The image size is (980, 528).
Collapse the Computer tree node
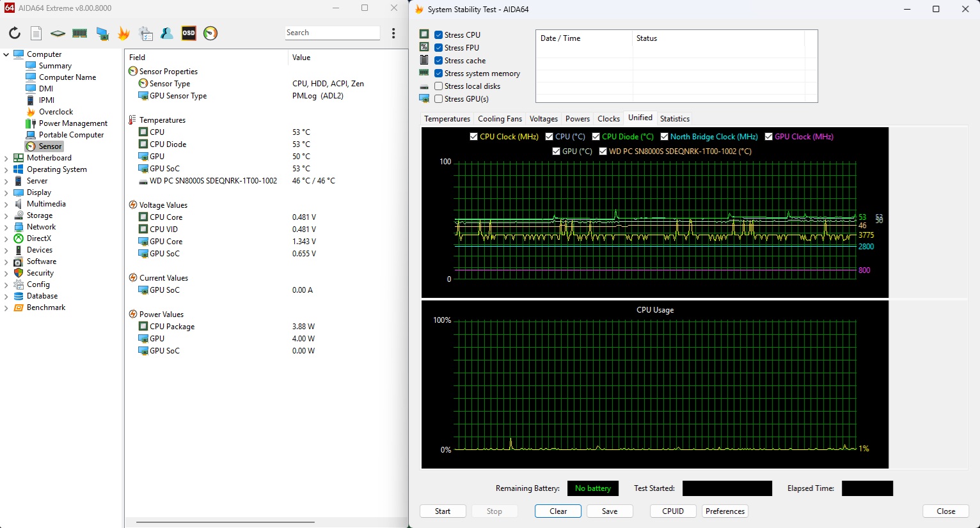coord(6,54)
